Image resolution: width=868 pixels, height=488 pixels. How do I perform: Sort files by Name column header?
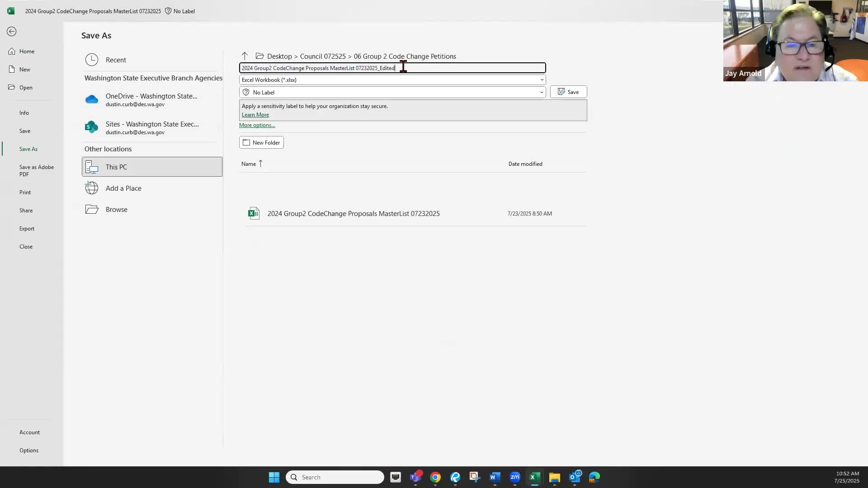tap(249, 164)
